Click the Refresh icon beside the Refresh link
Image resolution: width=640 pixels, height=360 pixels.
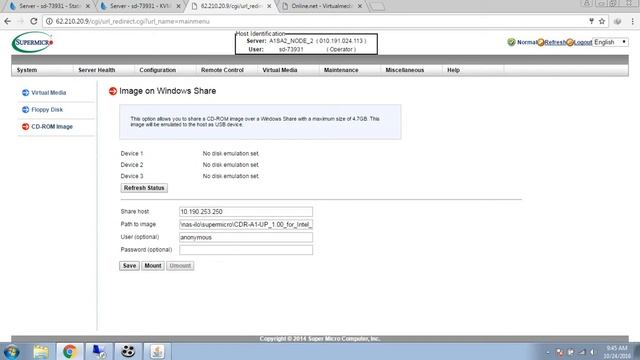[541, 42]
